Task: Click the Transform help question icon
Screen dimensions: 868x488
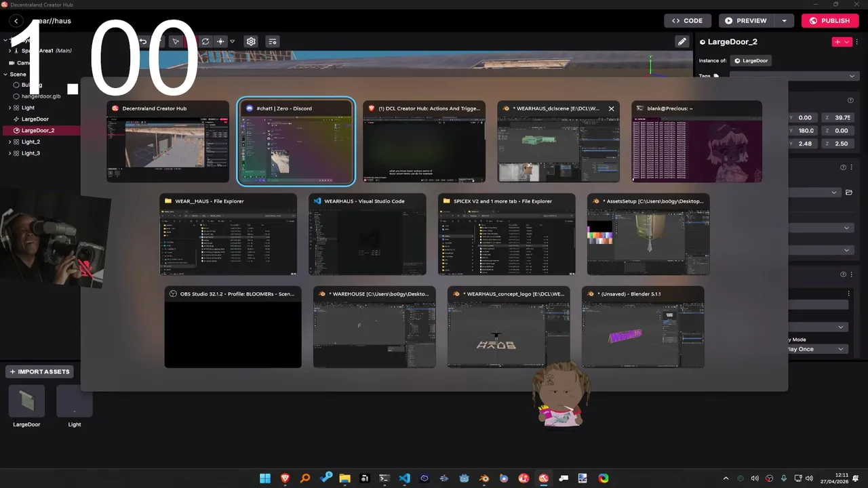Action: pyautogui.click(x=850, y=100)
